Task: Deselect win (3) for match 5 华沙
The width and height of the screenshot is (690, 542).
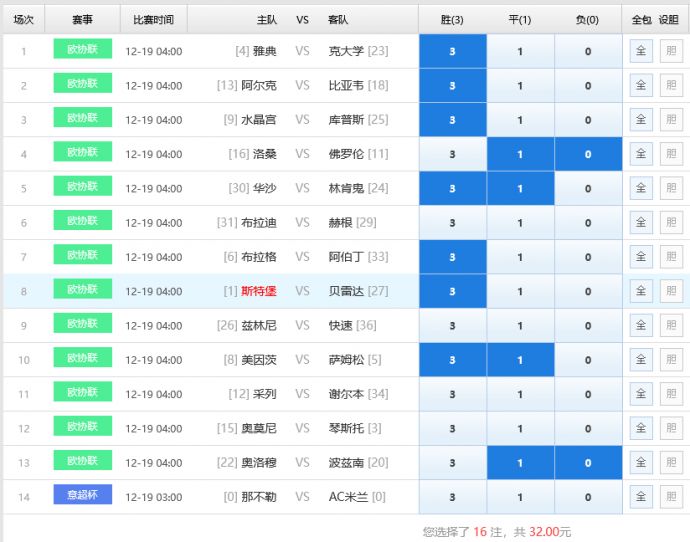Action: (x=452, y=188)
